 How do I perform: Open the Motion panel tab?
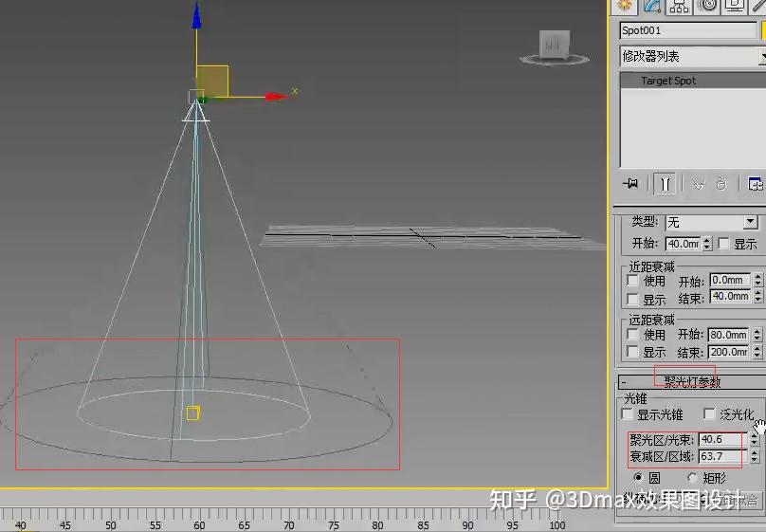click(707, 6)
